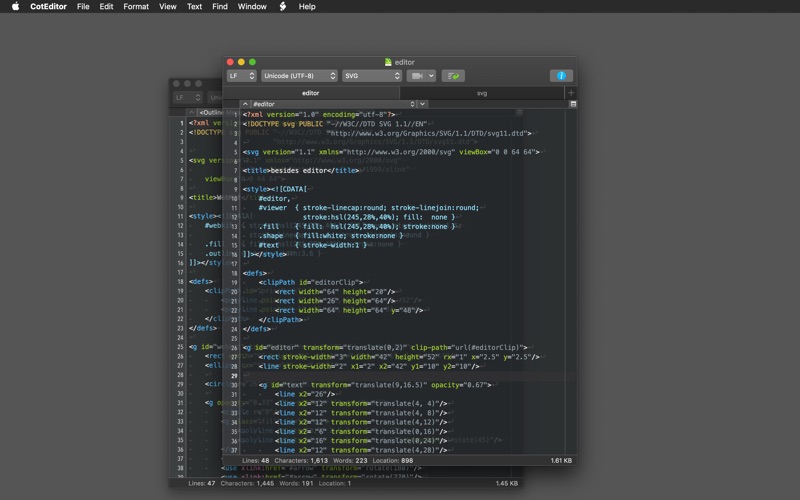Open the Find menu
This screenshot has width=800, height=500.
point(219,7)
